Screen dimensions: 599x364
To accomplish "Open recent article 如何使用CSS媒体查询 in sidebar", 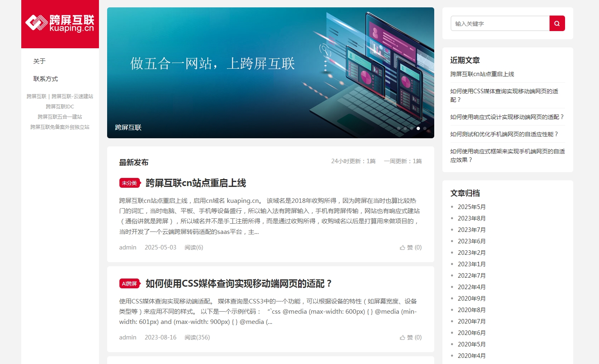I will point(504,95).
